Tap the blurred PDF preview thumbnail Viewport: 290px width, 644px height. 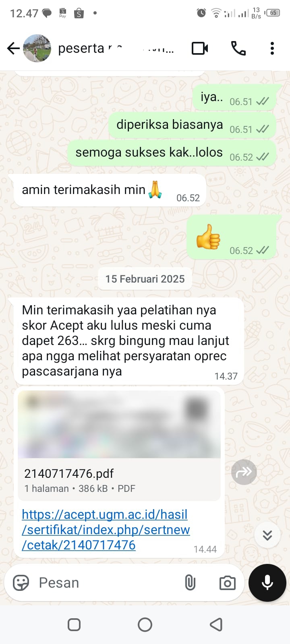[x=119, y=424]
